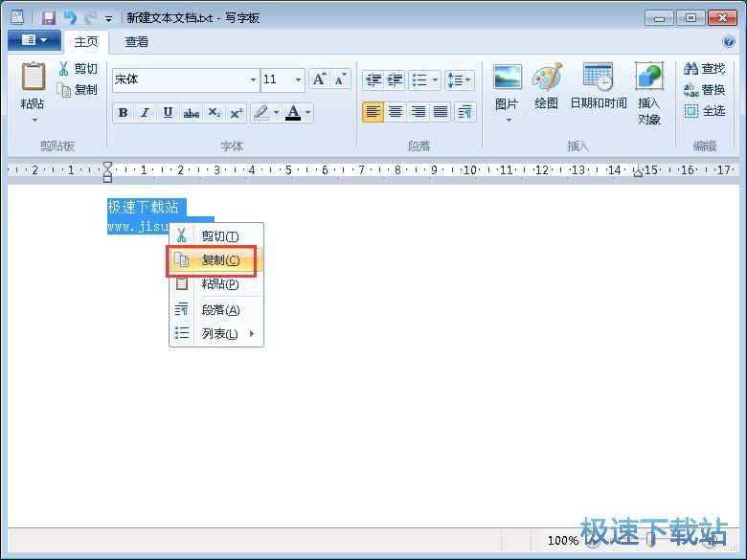This screenshot has width=747, height=560.
Task: Click 查找 find with binoculars
Action: point(705,69)
